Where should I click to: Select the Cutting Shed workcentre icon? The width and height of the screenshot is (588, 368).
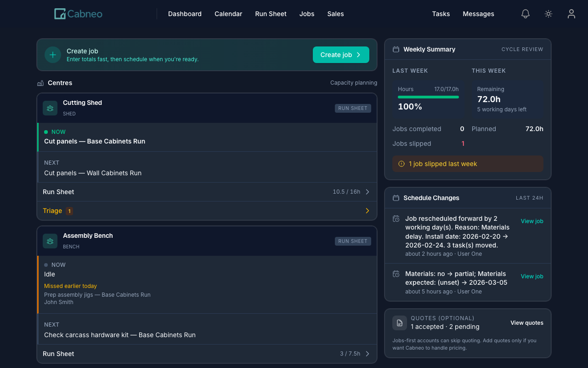tap(50, 108)
